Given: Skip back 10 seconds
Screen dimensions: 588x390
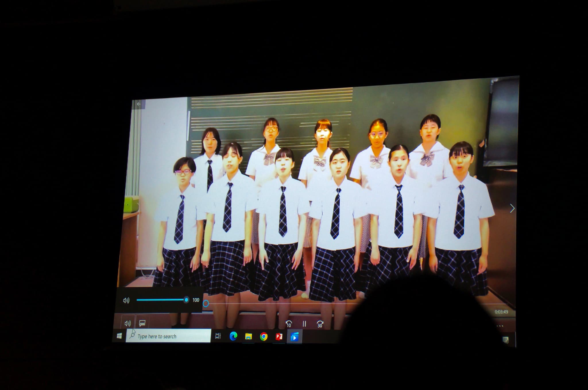Looking at the screenshot, I should coord(289,324).
